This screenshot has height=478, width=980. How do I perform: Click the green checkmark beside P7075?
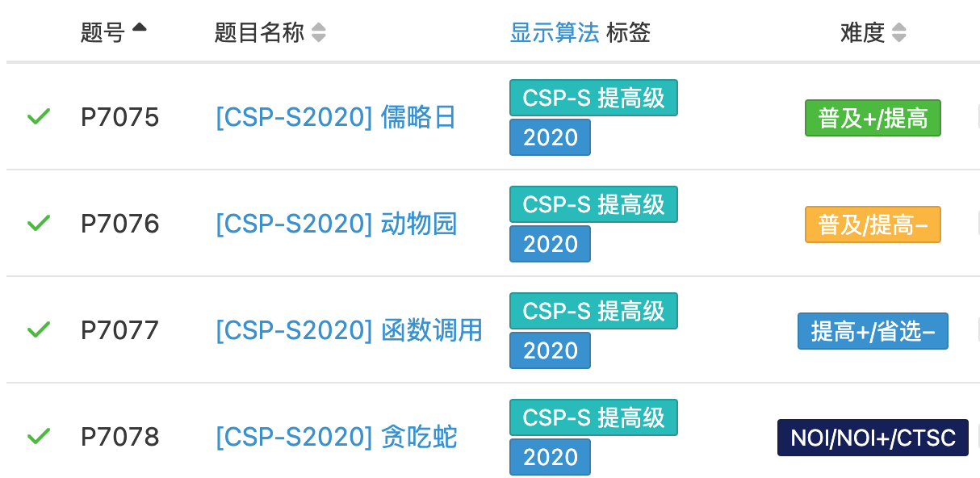click(x=39, y=117)
